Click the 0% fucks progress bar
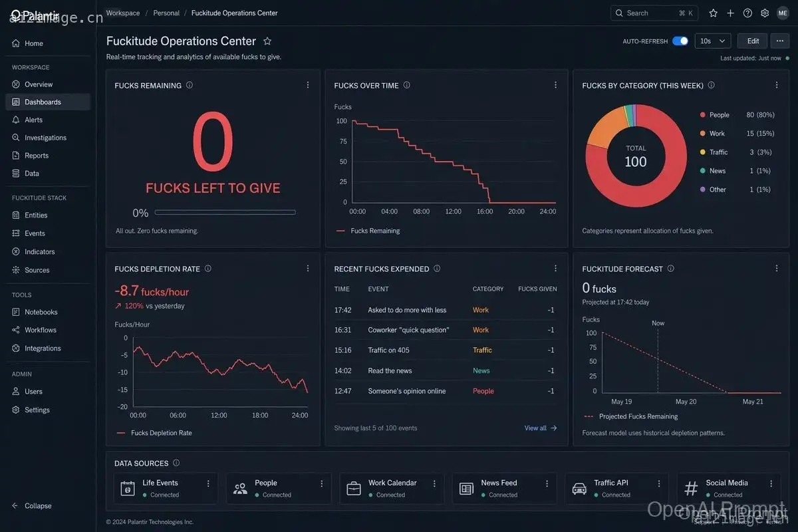The height and width of the screenshot is (532, 798). [225, 213]
